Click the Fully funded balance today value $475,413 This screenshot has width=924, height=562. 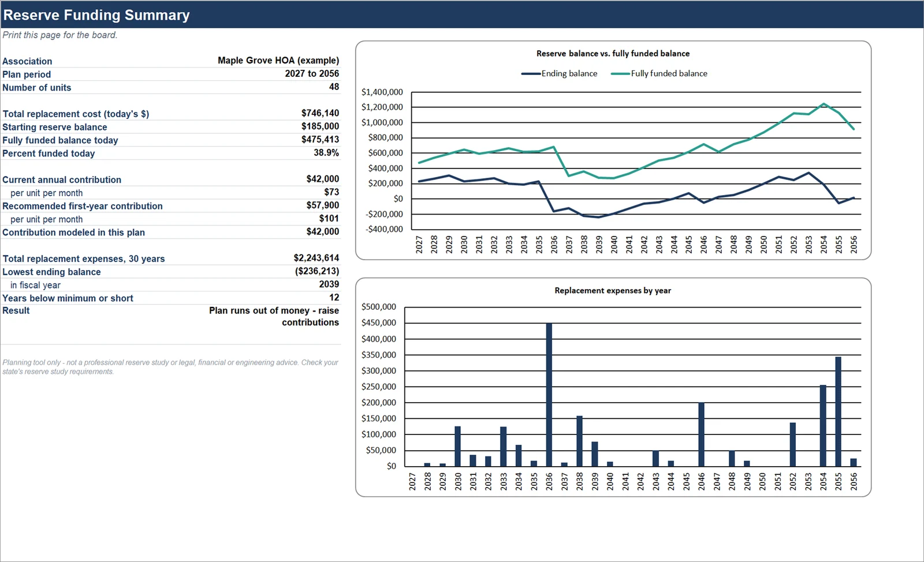[320, 140]
